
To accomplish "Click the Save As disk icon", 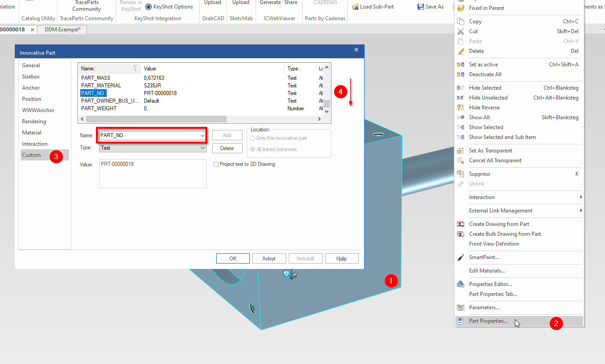I will tap(421, 7).
